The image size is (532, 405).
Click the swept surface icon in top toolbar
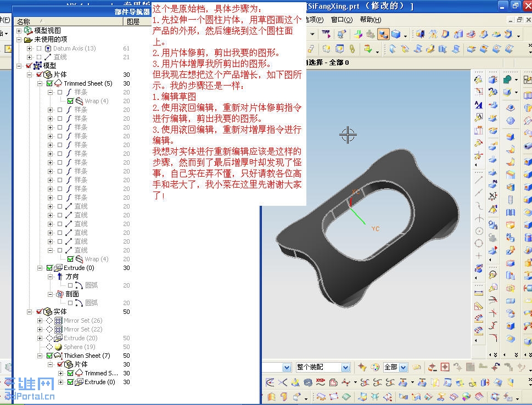508,34
